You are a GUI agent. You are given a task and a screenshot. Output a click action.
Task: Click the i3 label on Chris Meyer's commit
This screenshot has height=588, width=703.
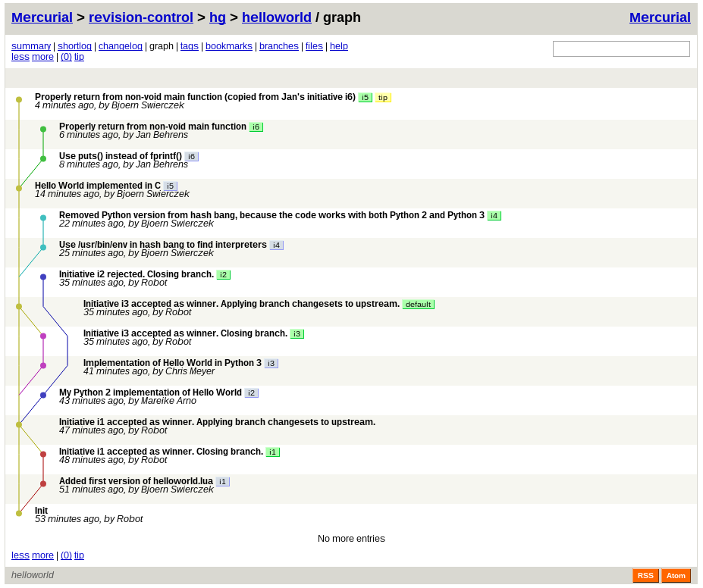[x=271, y=363]
